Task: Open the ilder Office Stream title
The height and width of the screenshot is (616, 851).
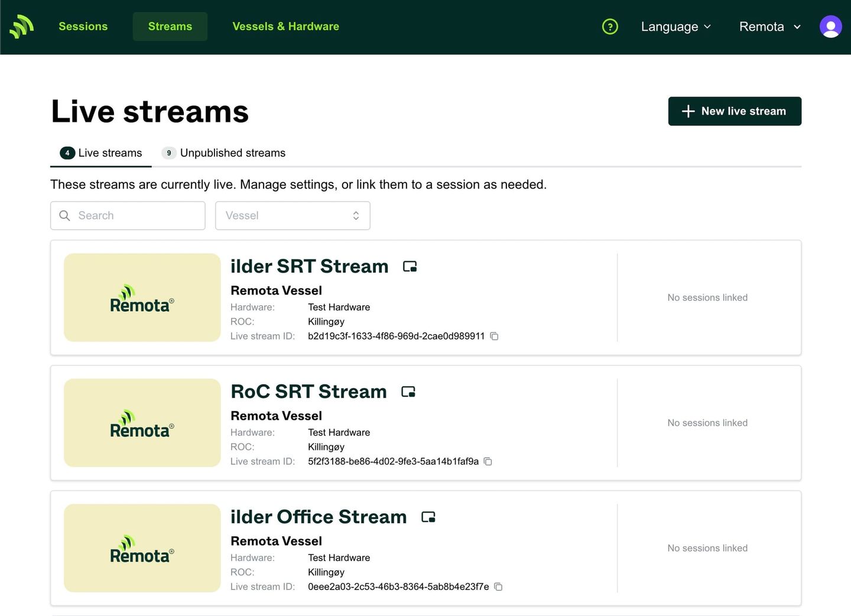Action: coord(319,517)
